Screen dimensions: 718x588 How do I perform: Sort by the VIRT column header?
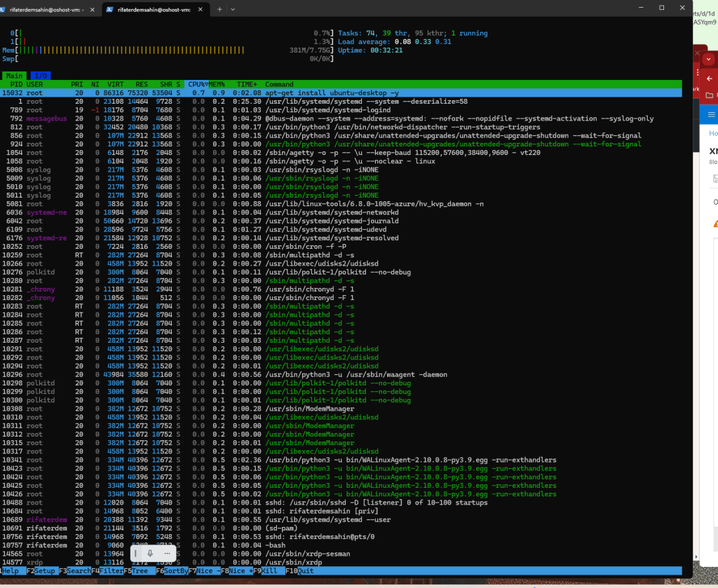pos(116,84)
